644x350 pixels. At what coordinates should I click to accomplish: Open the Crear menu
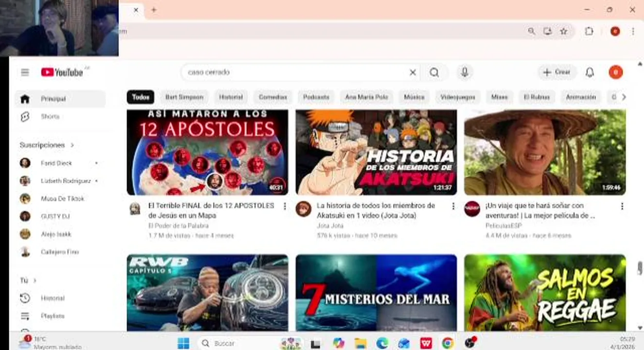557,72
